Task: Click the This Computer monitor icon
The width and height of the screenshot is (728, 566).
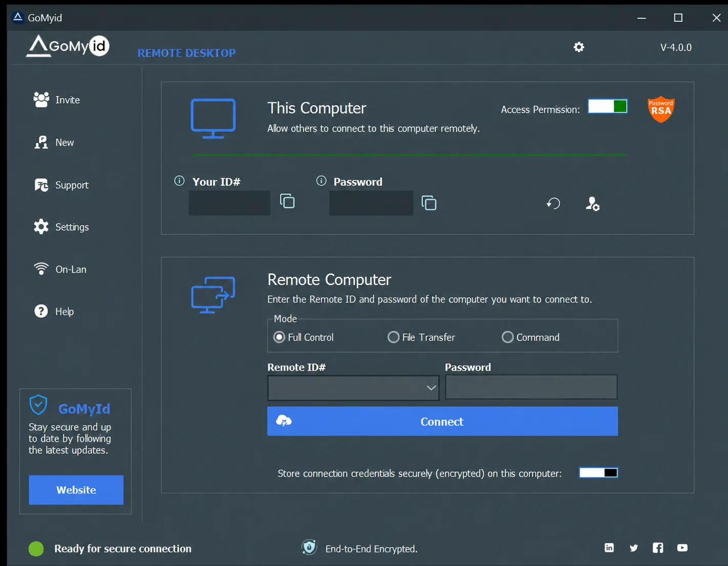Action: click(x=213, y=118)
